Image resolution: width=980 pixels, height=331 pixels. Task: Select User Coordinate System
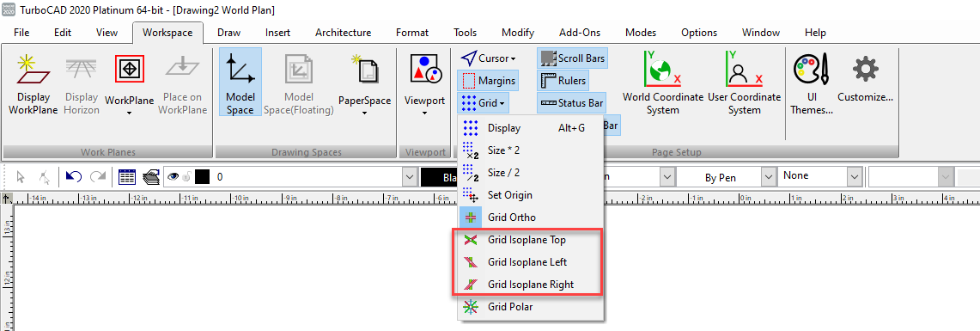745,82
